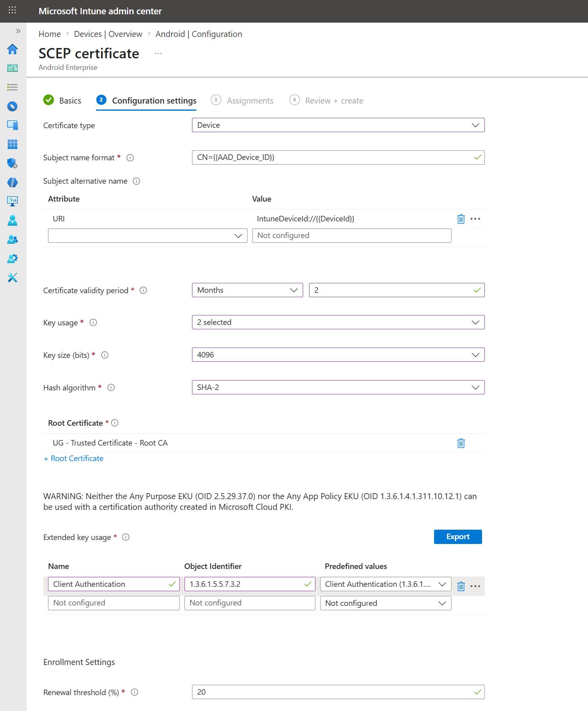Click the Android | Configuration breadcrumb
The height and width of the screenshot is (711, 588).
[199, 34]
